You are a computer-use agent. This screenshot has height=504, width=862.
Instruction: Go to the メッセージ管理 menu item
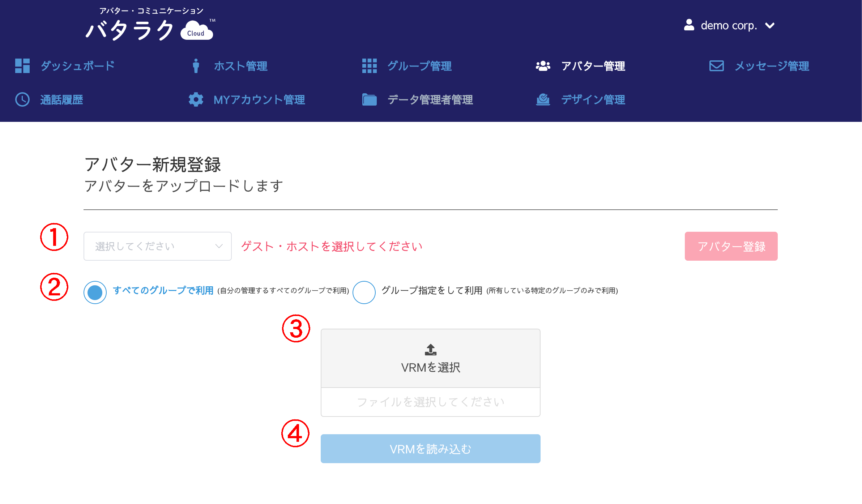click(772, 66)
